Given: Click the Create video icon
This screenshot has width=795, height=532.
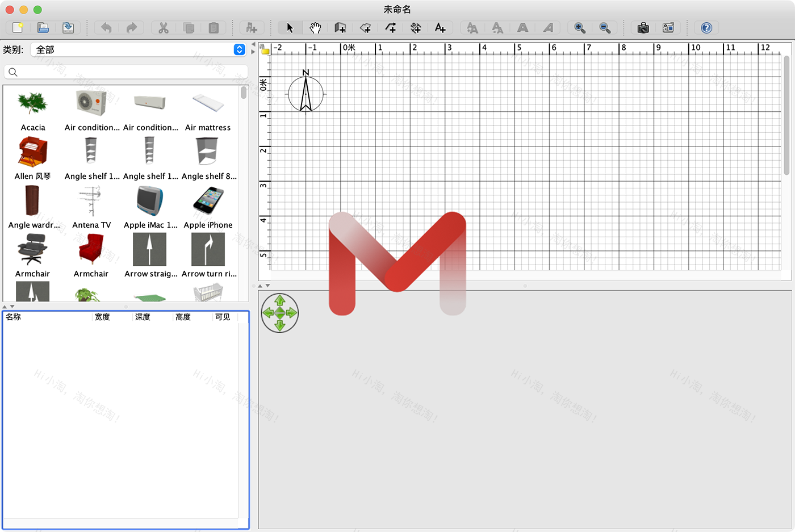Looking at the screenshot, I should [x=668, y=28].
